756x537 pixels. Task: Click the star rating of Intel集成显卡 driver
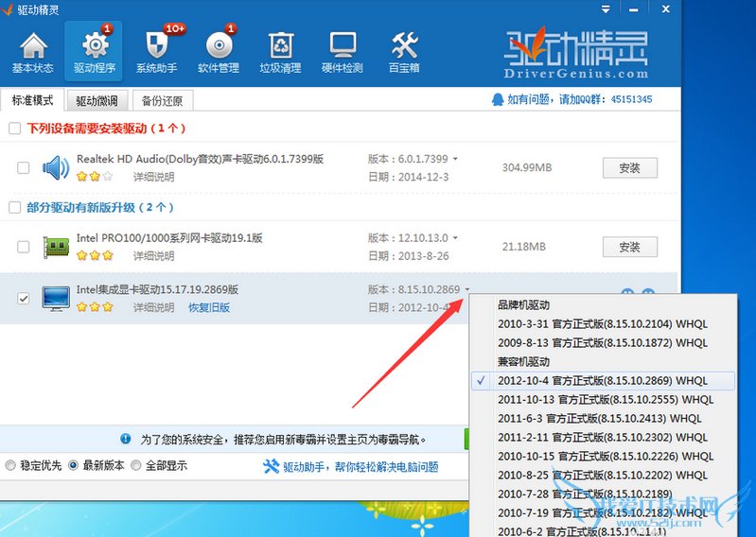[95, 306]
